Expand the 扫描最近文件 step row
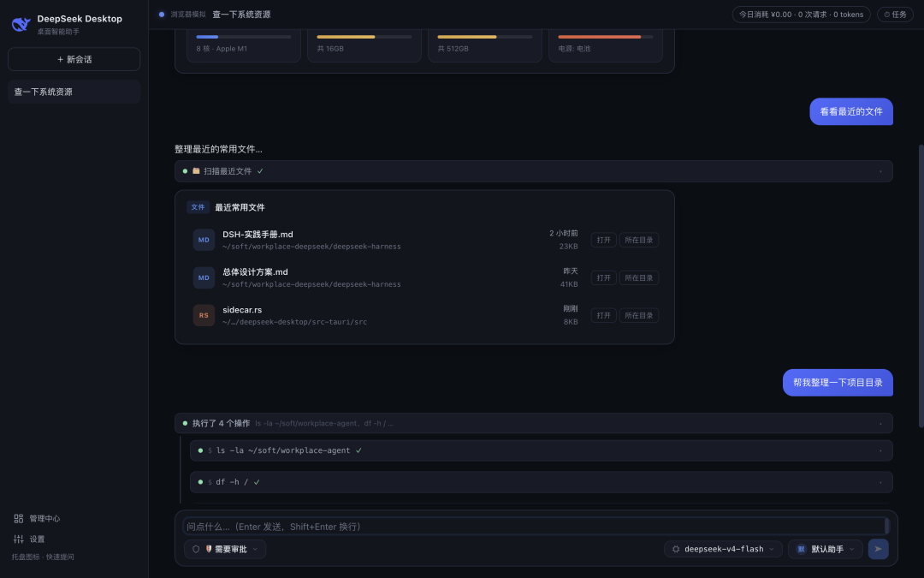This screenshot has width=924, height=578. point(533,171)
